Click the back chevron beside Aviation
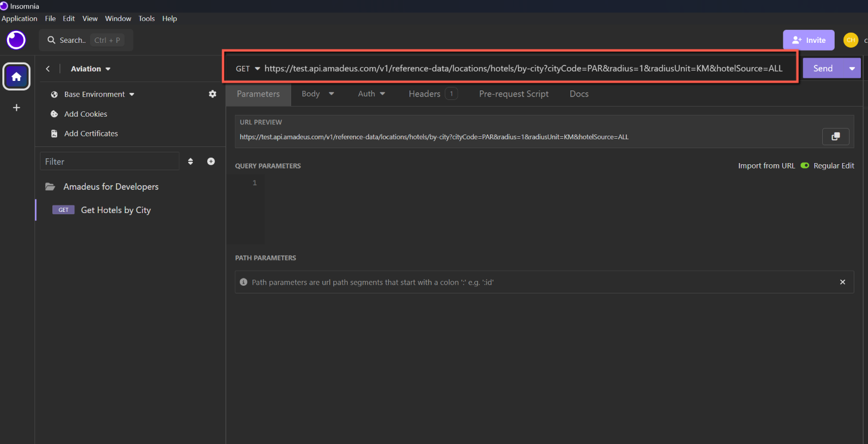The width and height of the screenshot is (868, 444). point(48,69)
